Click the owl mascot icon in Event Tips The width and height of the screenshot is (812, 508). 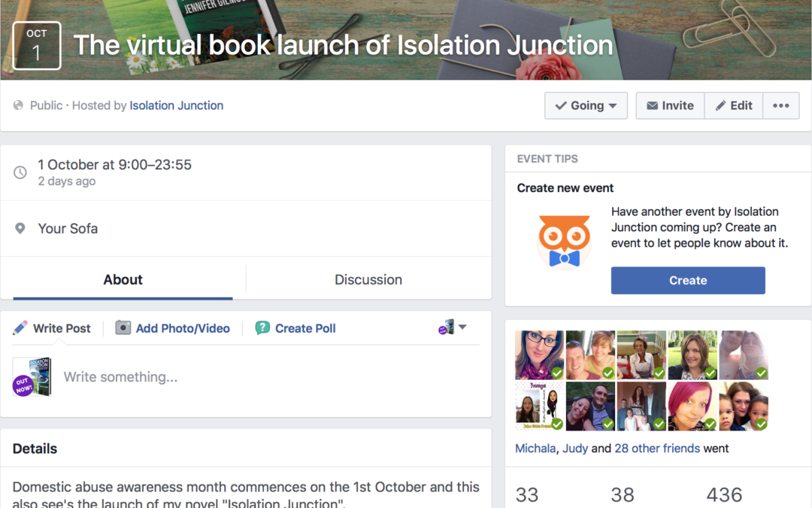coord(564,242)
